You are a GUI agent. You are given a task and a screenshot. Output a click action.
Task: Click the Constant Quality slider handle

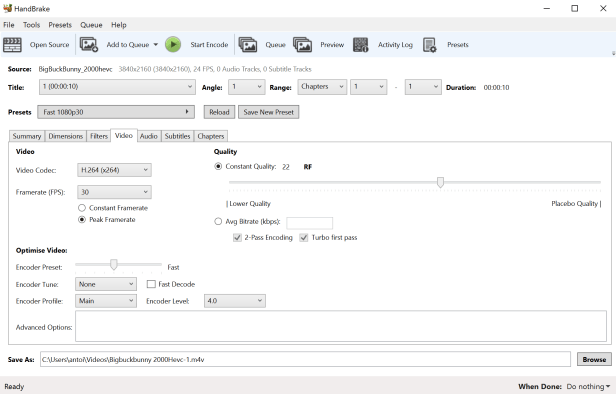(440, 182)
